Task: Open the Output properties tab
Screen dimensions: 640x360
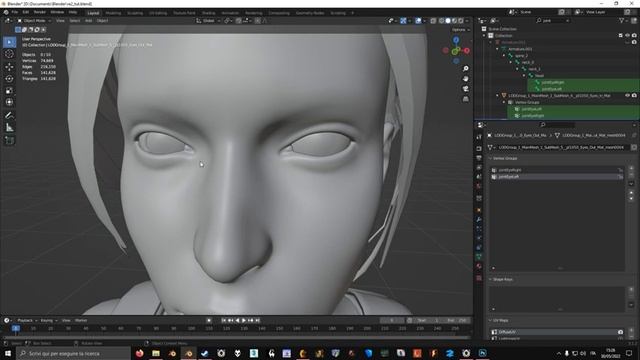Action: pyautogui.click(x=479, y=158)
